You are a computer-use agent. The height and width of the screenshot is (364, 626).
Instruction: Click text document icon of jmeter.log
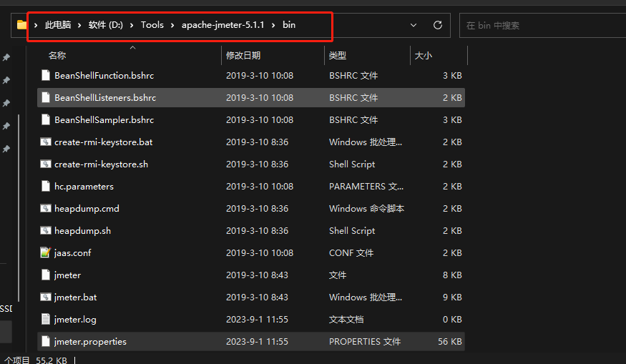point(46,319)
